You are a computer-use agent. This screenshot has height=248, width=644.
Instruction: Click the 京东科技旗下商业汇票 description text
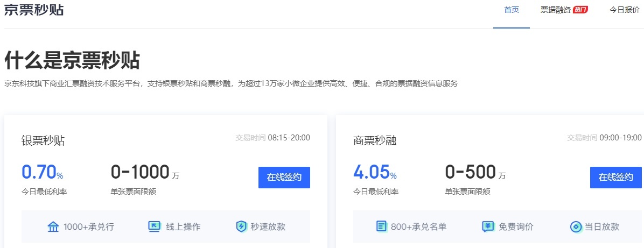231,84
